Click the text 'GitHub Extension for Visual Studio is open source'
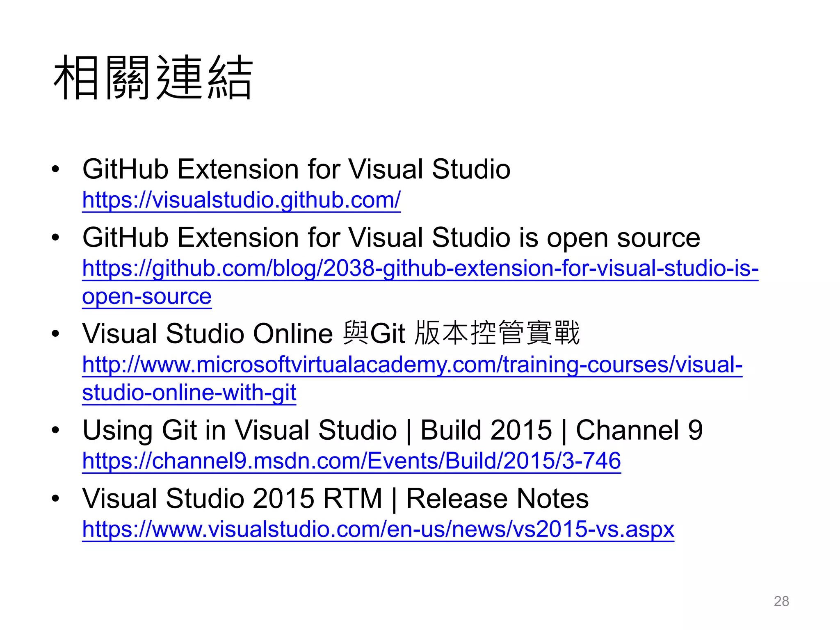This screenshot has height=630, width=840. click(x=391, y=238)
